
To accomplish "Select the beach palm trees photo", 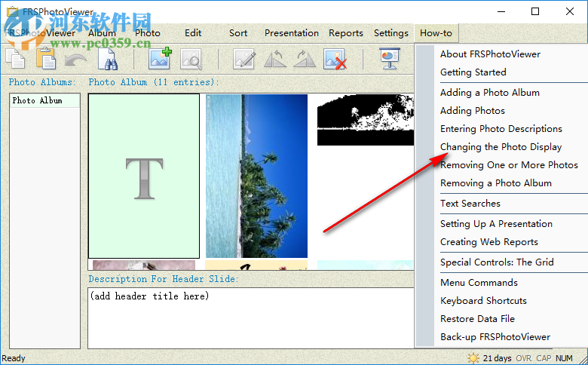I will pyautogui.click(x=256, y=176).
